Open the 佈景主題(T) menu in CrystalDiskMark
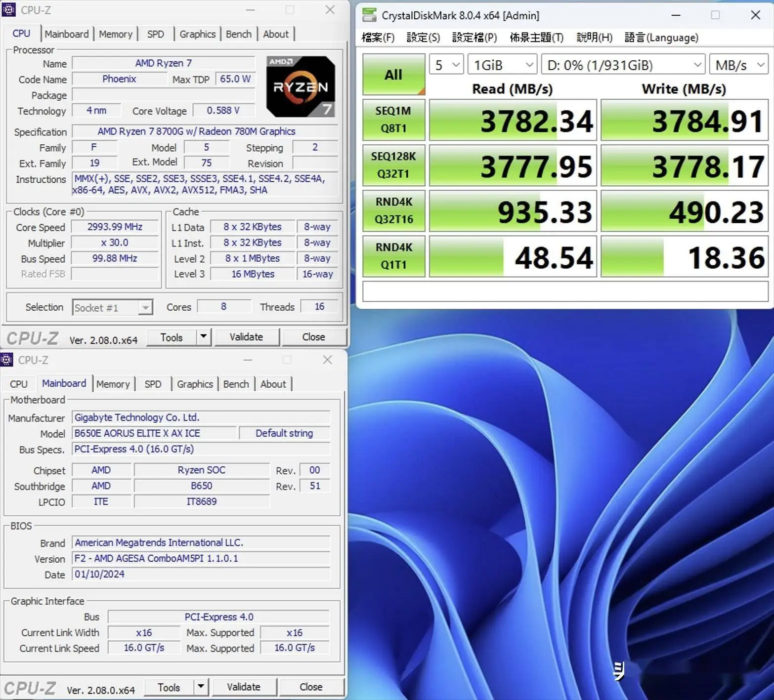Screen dimensions: 774x700 point(536,38)
